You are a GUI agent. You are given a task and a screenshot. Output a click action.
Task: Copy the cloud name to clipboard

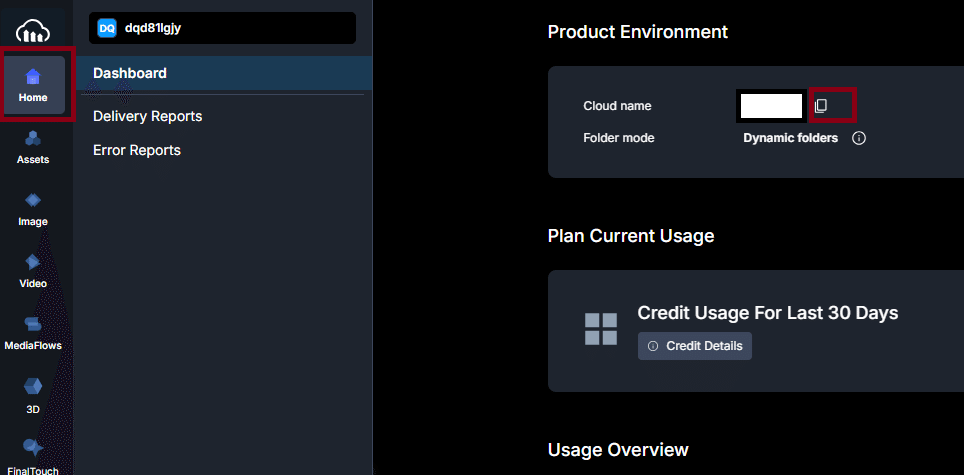coord(821,106)
